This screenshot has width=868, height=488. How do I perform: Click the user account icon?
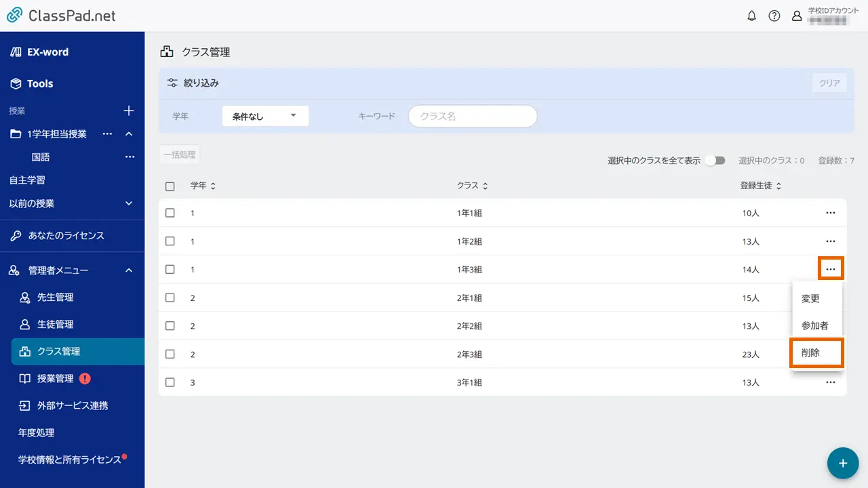click(x=797, y=16)
